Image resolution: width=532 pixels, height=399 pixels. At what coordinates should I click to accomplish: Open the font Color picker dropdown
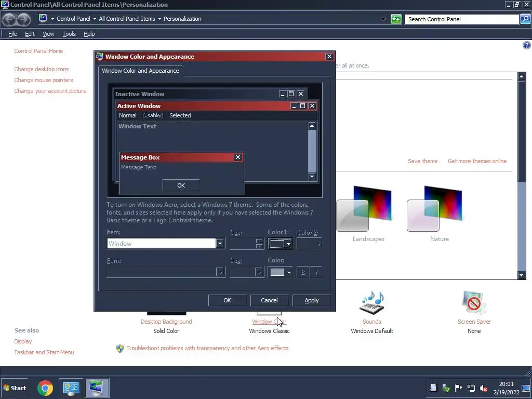(x=280, y=272)
